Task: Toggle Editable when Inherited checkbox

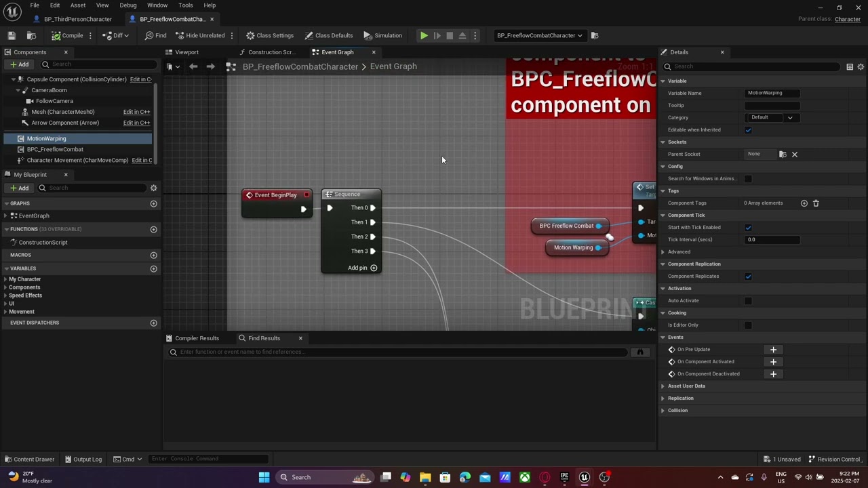Action: tap(748, 129)
